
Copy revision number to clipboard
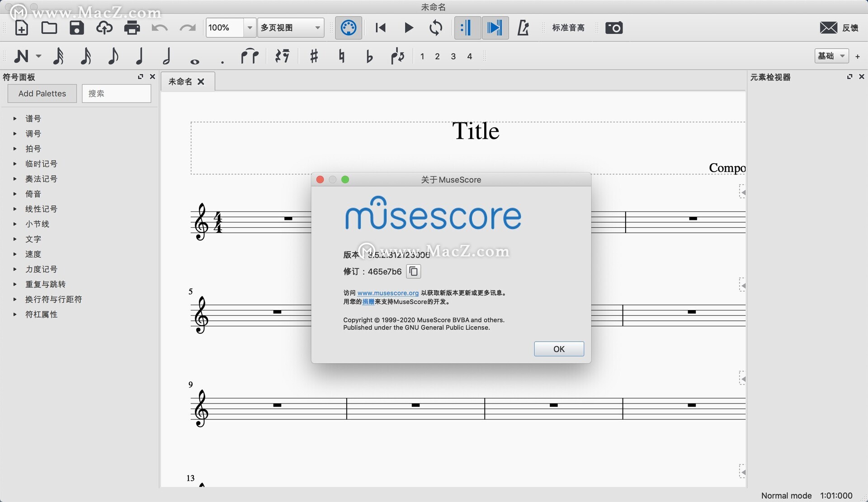pos(413,271)
